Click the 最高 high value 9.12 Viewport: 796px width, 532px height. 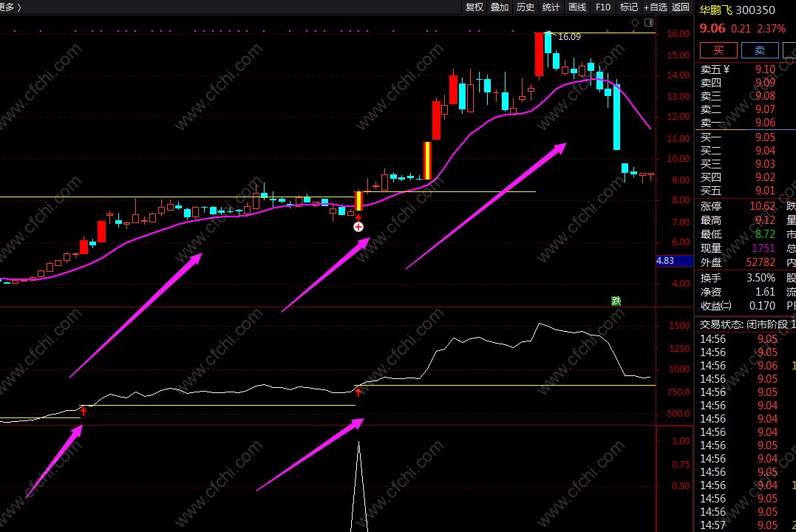click(x=765, y=220)
